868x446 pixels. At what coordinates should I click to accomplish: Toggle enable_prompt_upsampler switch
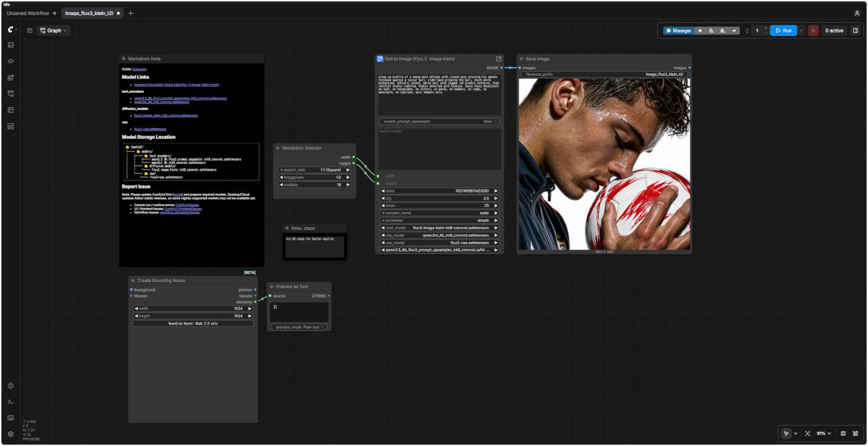pos(439,121)
